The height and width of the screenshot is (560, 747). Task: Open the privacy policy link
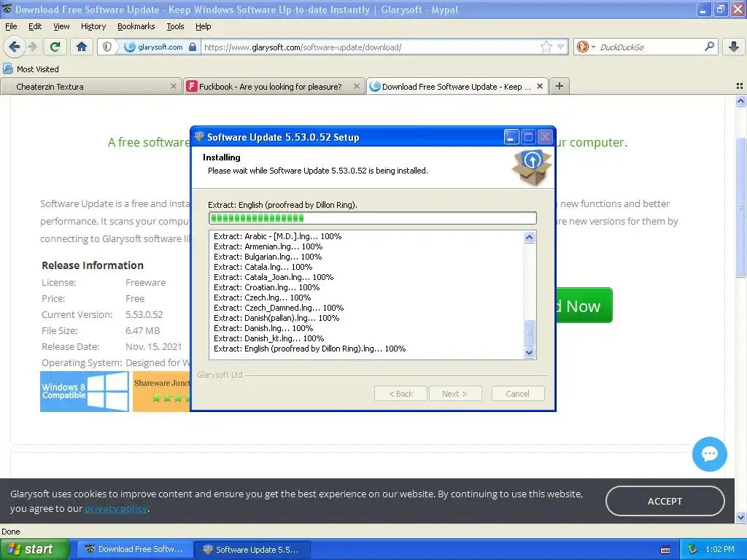point(116,508)
